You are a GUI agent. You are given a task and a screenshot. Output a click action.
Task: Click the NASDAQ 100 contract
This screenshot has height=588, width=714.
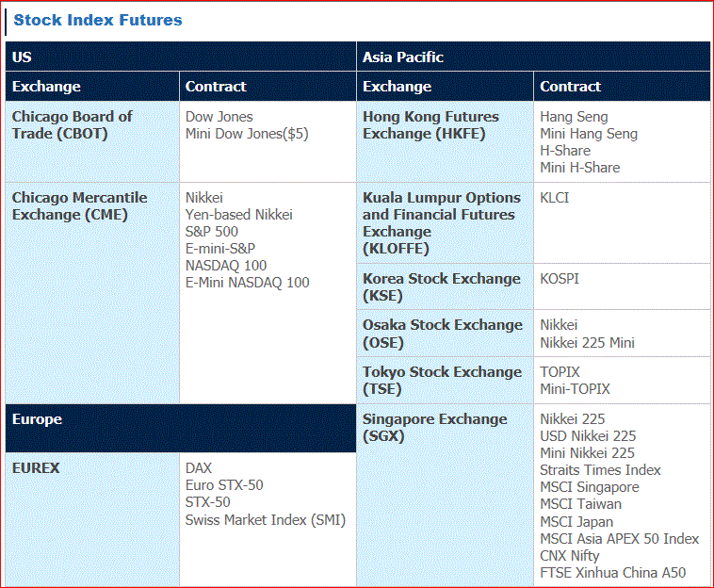pos(226,265)
